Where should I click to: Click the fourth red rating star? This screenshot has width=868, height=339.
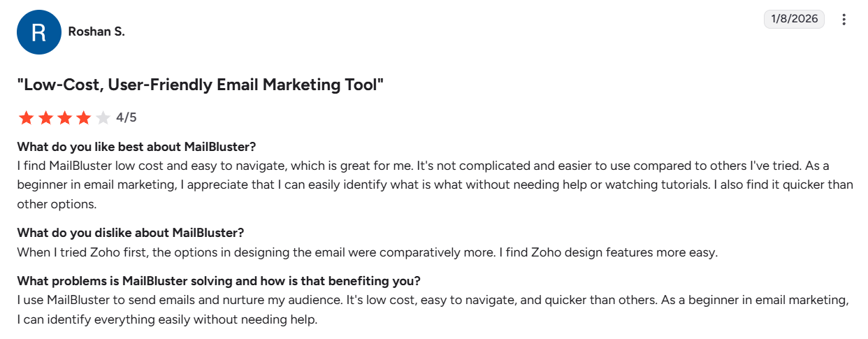pyautogui.click(x=84, y=117)
